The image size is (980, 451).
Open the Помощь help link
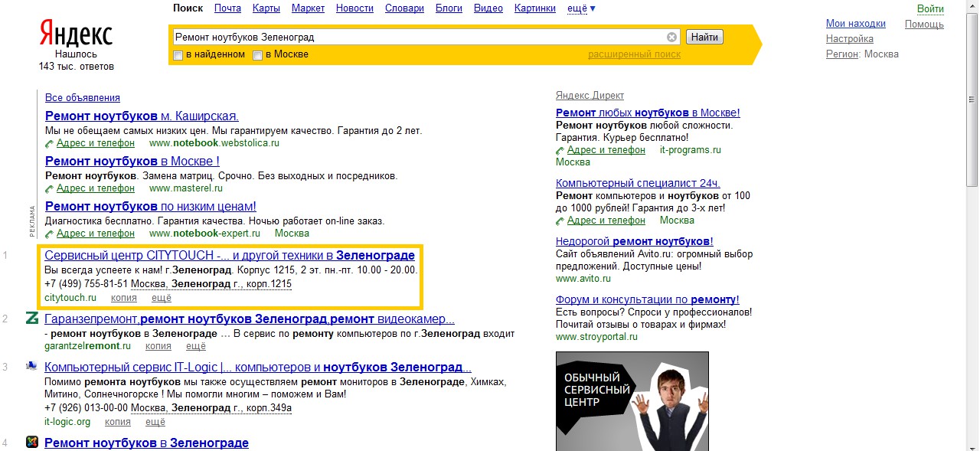tap(924, 24)
